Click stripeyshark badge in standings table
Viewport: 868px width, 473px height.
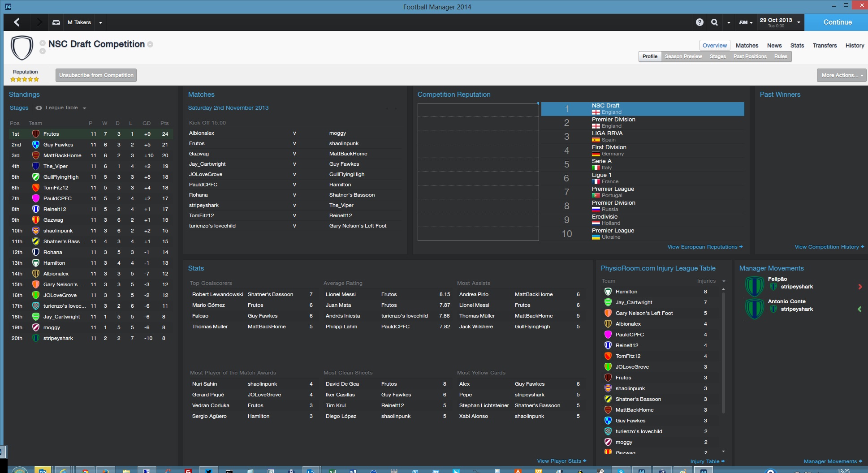35,338
